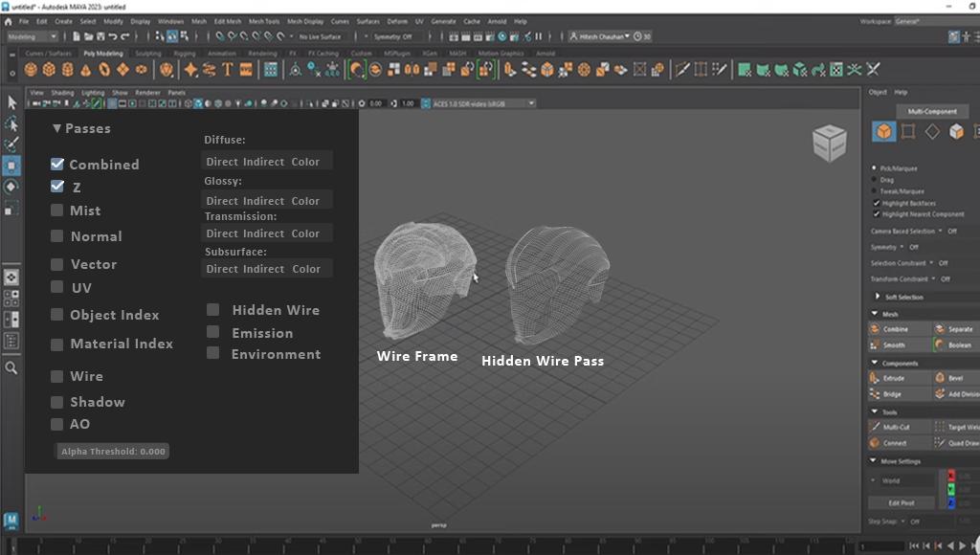Click the Multi-Component button

point(932,111)
